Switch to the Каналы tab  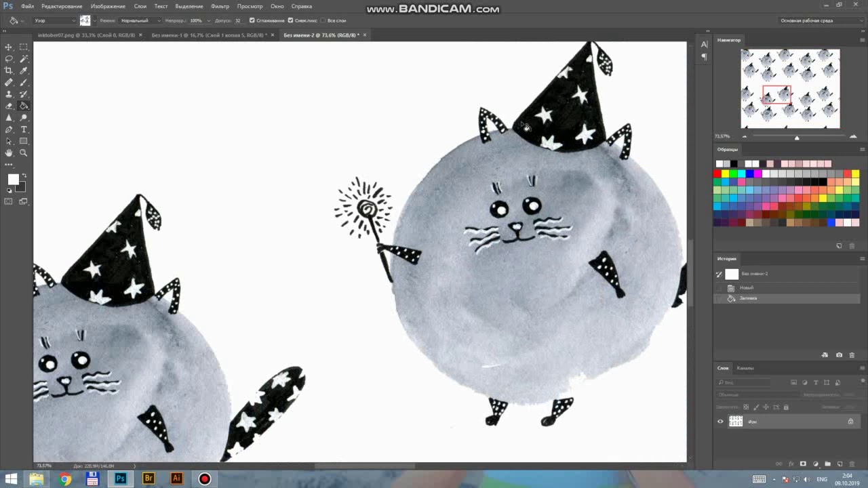coord(745,368)
